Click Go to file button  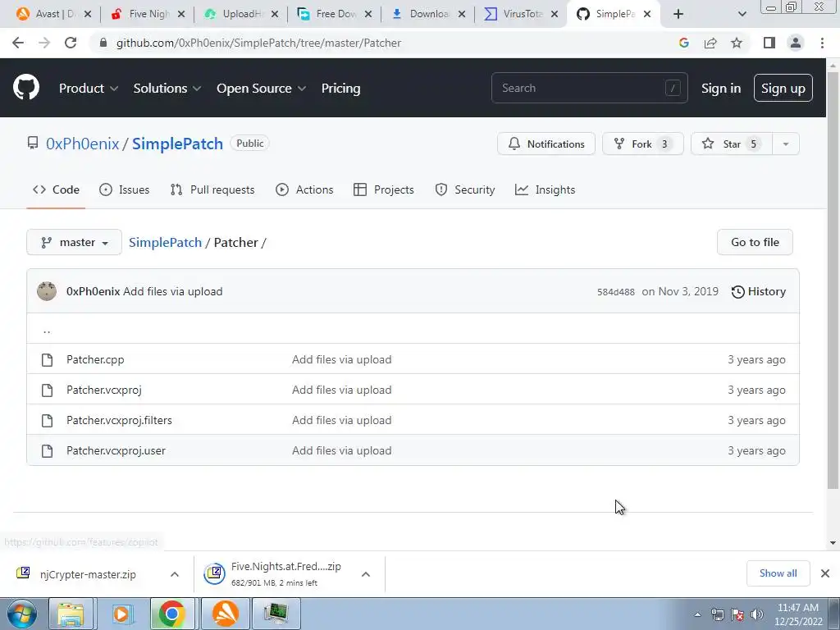755,242
